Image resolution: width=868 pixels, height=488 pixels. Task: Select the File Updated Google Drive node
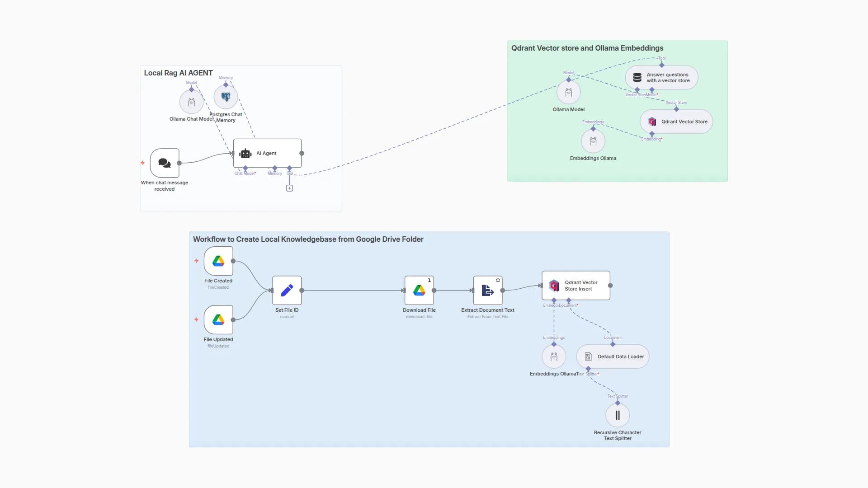click(218, 320)
